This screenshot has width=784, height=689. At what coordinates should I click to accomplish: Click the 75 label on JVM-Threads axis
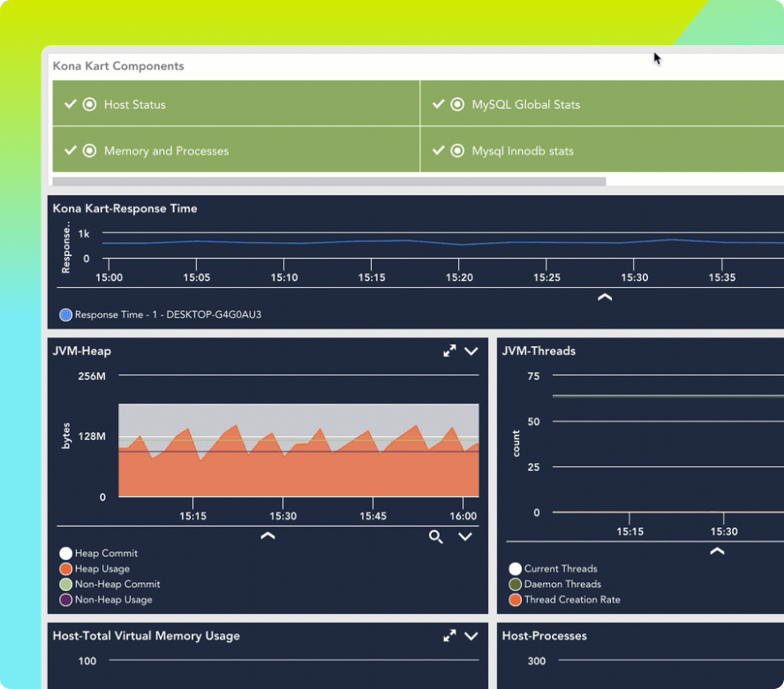tap(533, 376)
